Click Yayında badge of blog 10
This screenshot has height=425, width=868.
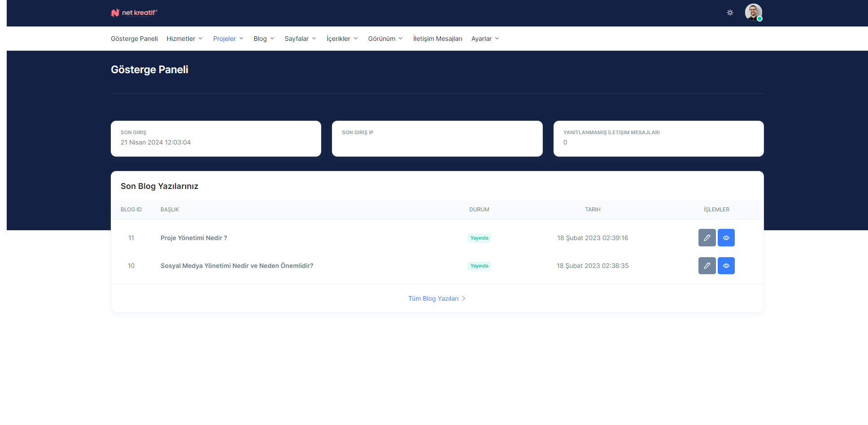479,266
